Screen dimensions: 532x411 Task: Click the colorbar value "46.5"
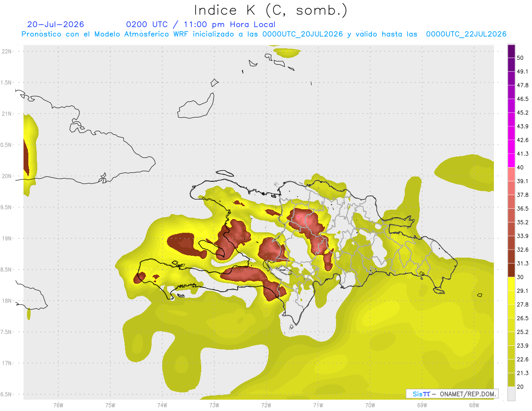pyautogui.click(x=523, y=99)
